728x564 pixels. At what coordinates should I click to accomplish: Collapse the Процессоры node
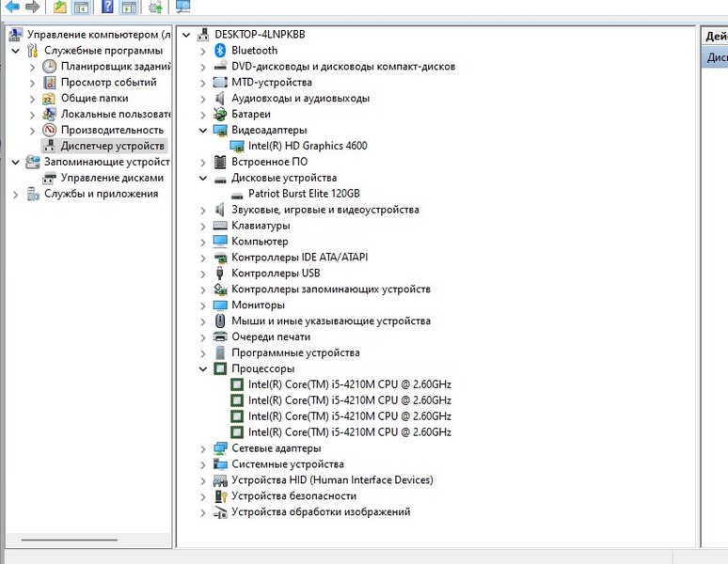click(x=203, y=369)
